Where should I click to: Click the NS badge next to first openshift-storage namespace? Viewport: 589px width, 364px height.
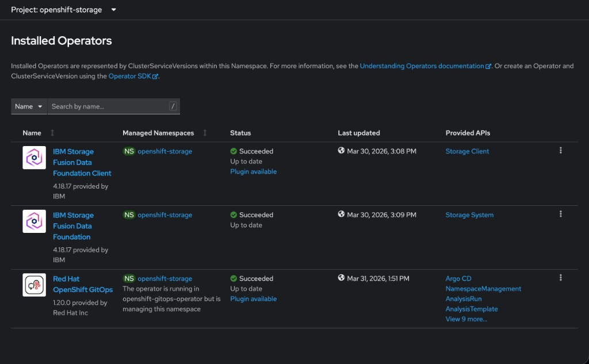pyautogui.click(x=129, y=151)
